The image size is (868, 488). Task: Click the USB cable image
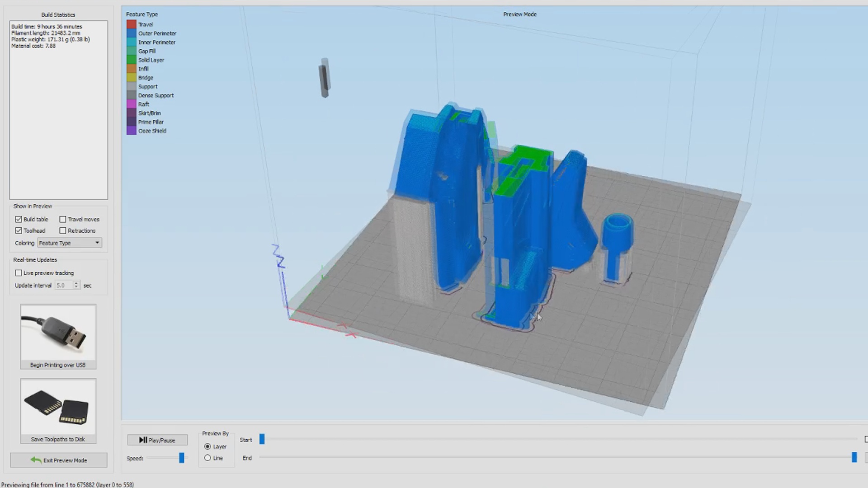pos(58,333)
